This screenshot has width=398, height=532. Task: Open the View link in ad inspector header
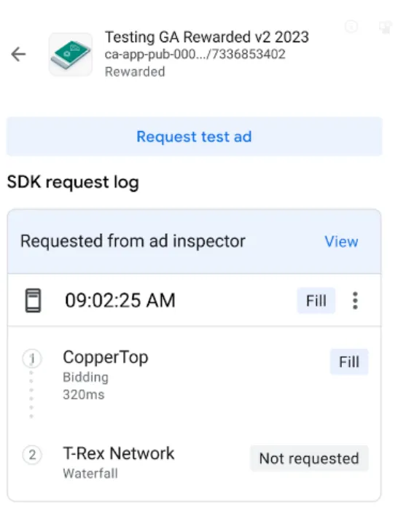tap(341, 241)
